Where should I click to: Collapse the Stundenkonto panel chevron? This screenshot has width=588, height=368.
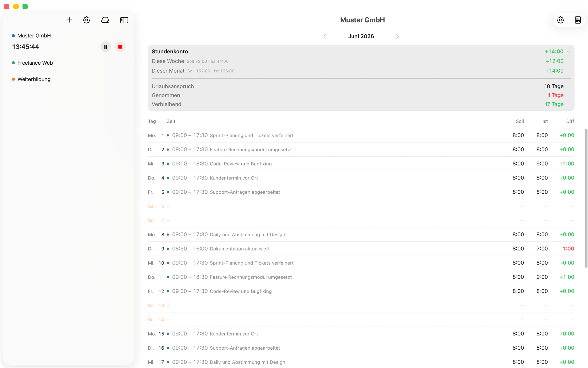point(568,52)
